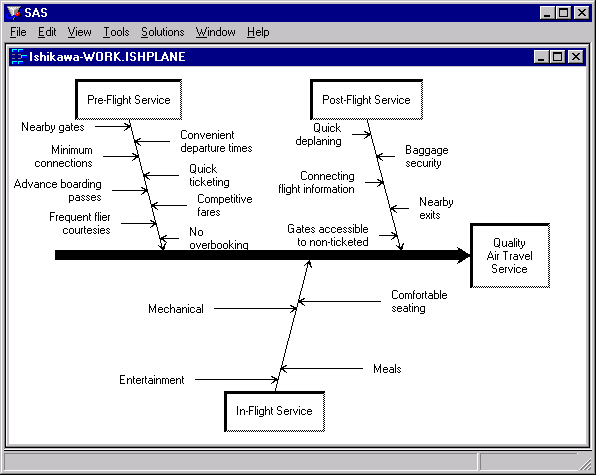Click the SAS application icon in title bar

coord(14,13)
